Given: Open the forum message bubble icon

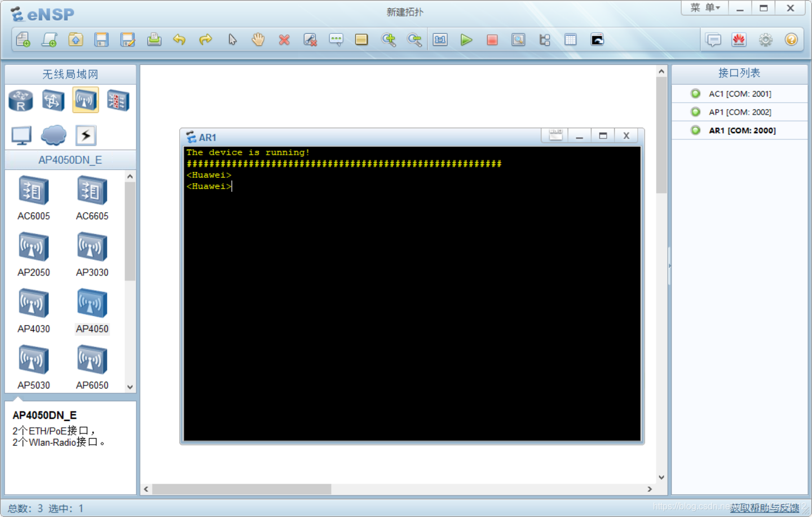Looking at the screenshot, I should tap(713, 40).
